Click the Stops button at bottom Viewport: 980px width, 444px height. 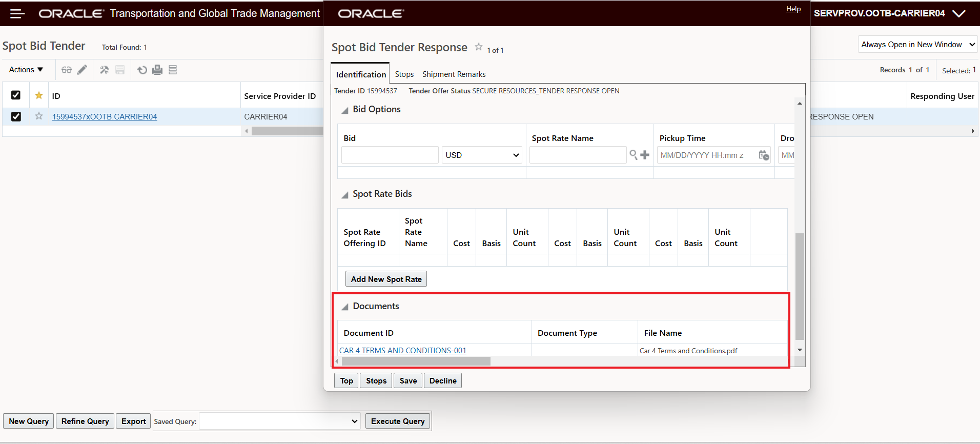(x=376, y=380)
